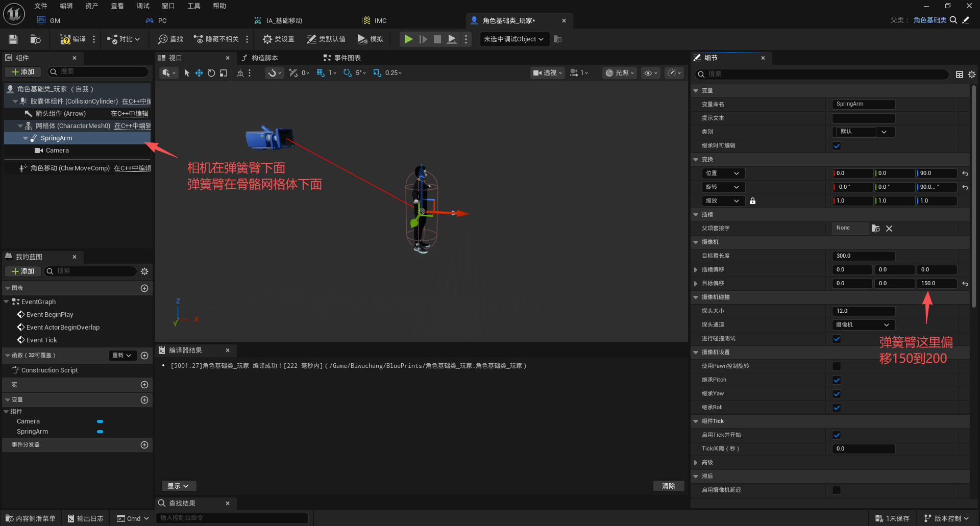Image resolution: width=980 pixels, height=526 pixels.
Task: Toggle the 继承时可编辑 checkbox
Action: pos(837,146)
